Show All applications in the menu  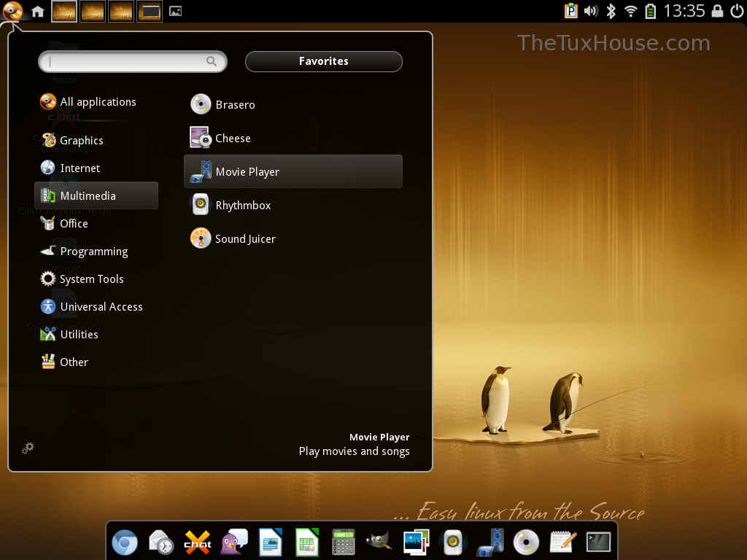click(x=98, y=102)
